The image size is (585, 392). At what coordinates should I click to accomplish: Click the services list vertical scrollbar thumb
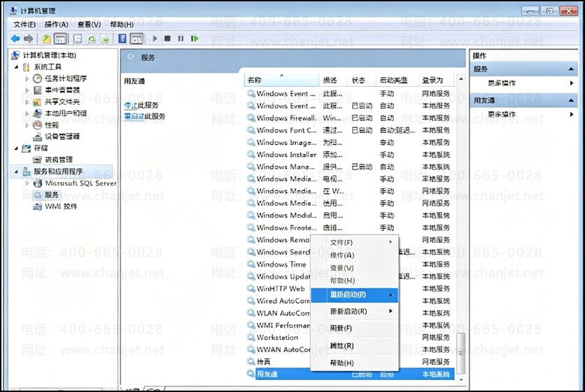pos(461,353)
